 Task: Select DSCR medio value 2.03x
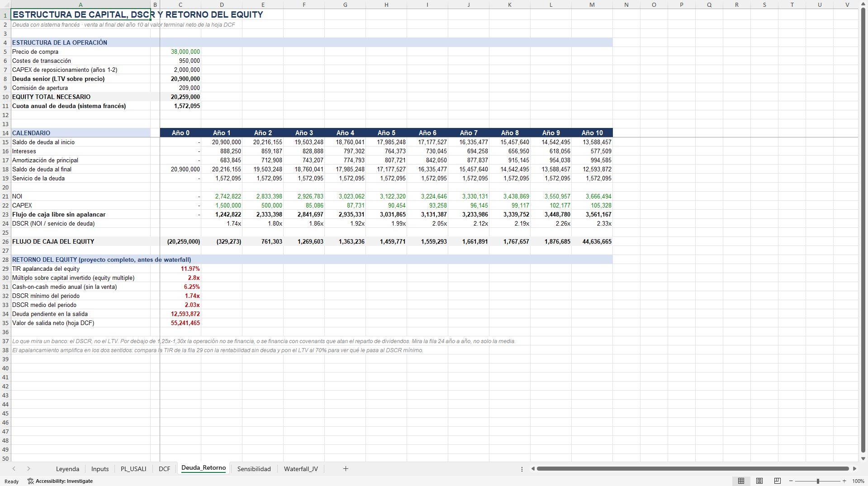(180, 305)
